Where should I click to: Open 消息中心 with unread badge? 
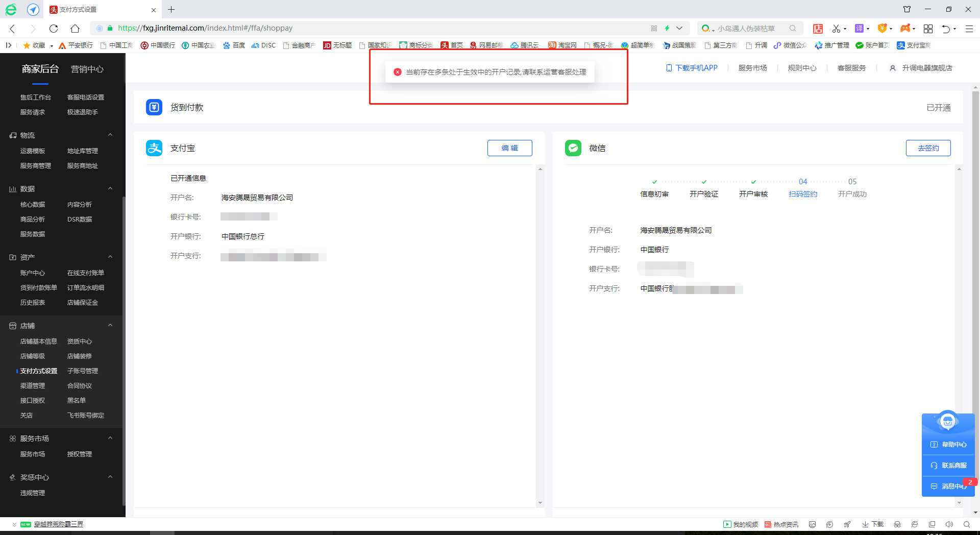948,486
